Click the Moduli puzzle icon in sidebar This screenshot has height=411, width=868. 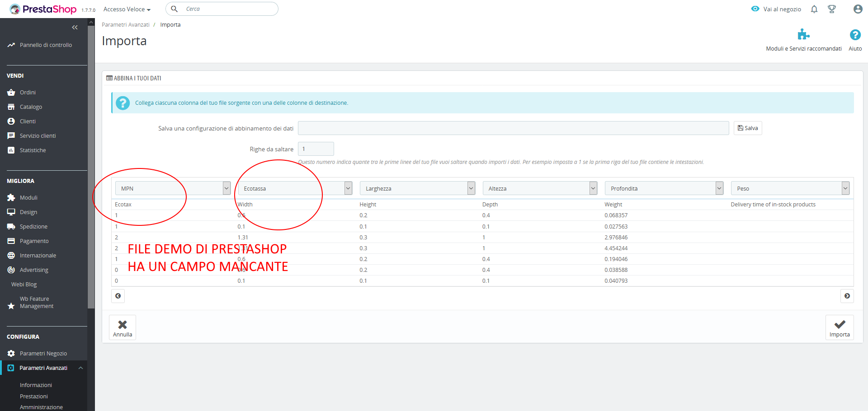point(11,198)
